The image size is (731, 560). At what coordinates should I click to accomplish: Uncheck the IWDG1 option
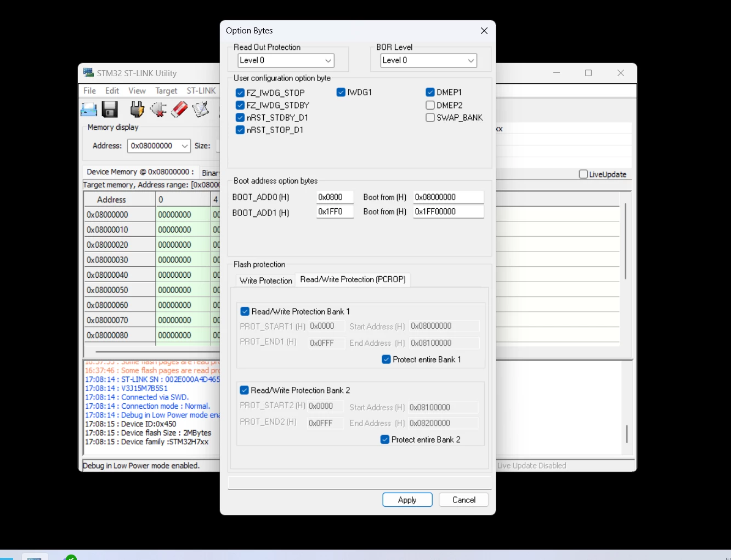[x=341, y=92]
